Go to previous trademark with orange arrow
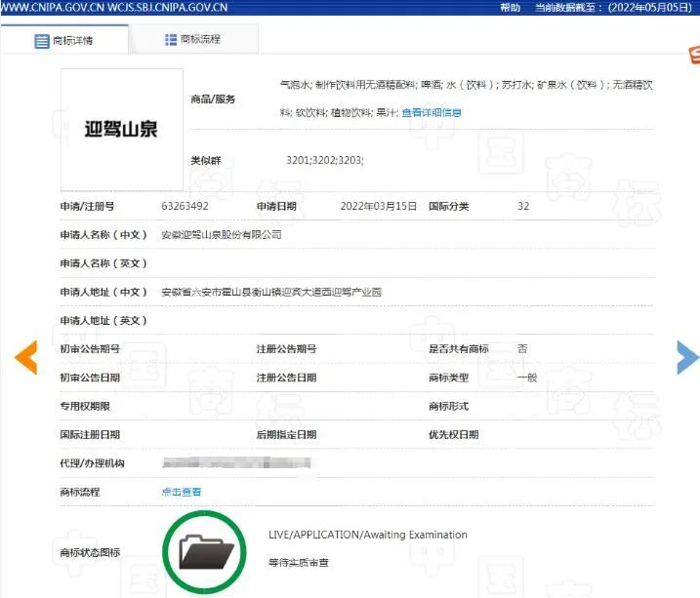Viewport: 700px width, 598px height. [26, 357]
